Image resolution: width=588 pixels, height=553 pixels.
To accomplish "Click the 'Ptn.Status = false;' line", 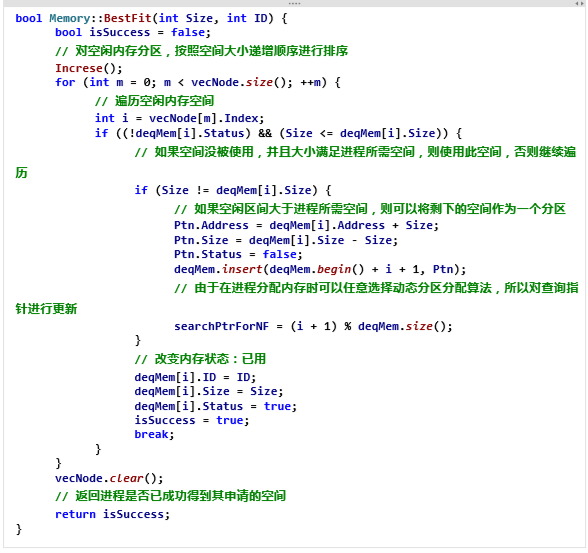I will (x=238, y=254).
